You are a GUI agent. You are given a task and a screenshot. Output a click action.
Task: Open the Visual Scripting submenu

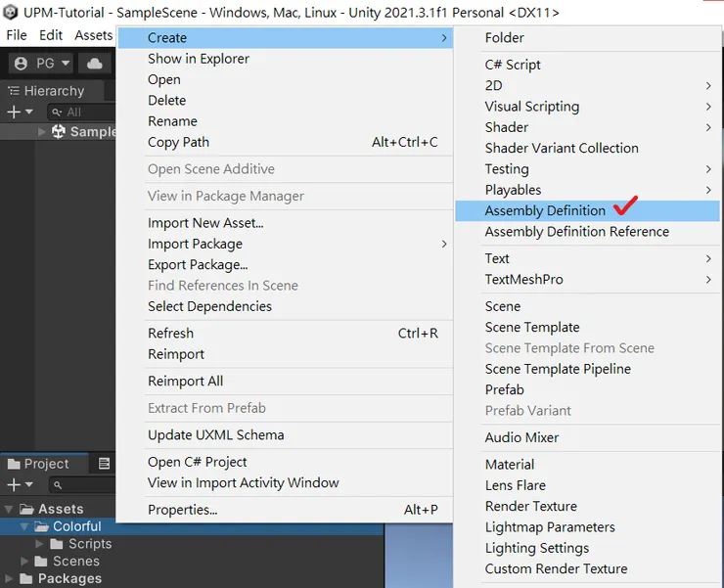587,107
